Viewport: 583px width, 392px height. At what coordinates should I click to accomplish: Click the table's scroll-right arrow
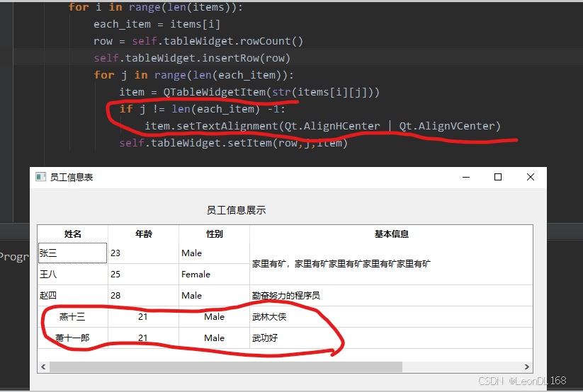[x=527, y=367]
